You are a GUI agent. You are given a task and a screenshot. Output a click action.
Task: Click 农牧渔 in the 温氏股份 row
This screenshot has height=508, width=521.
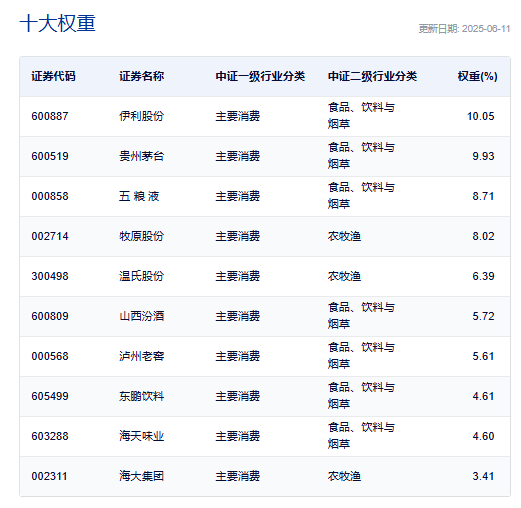coord(344,276)
